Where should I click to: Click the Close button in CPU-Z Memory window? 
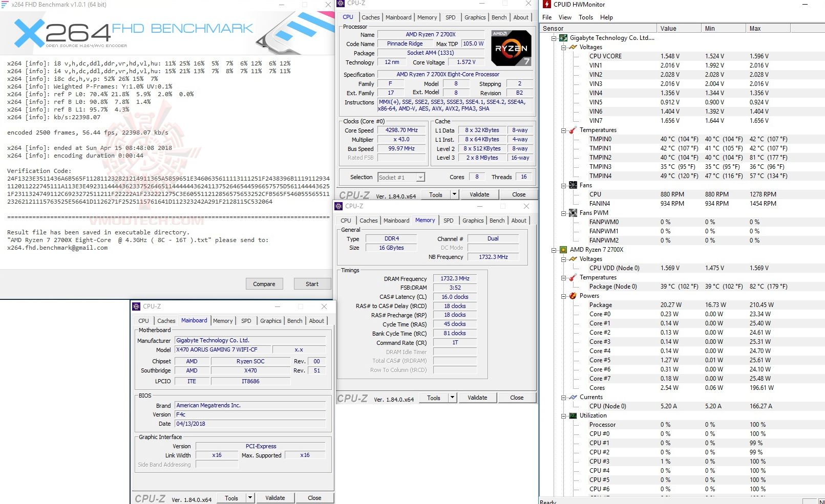[517, 398]
